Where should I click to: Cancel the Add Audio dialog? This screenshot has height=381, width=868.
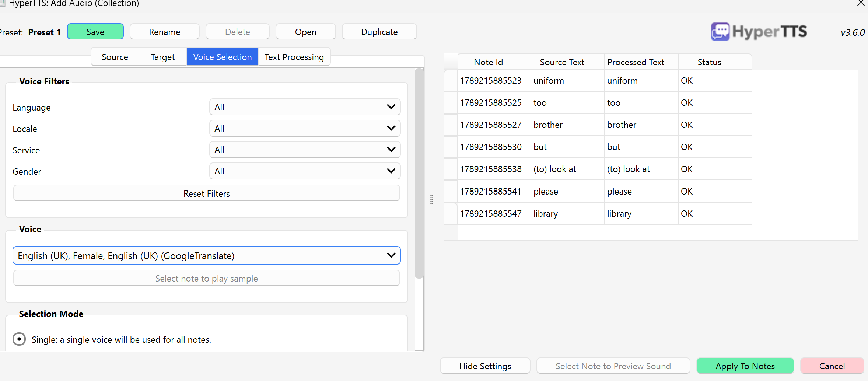[x=832, y=366]
